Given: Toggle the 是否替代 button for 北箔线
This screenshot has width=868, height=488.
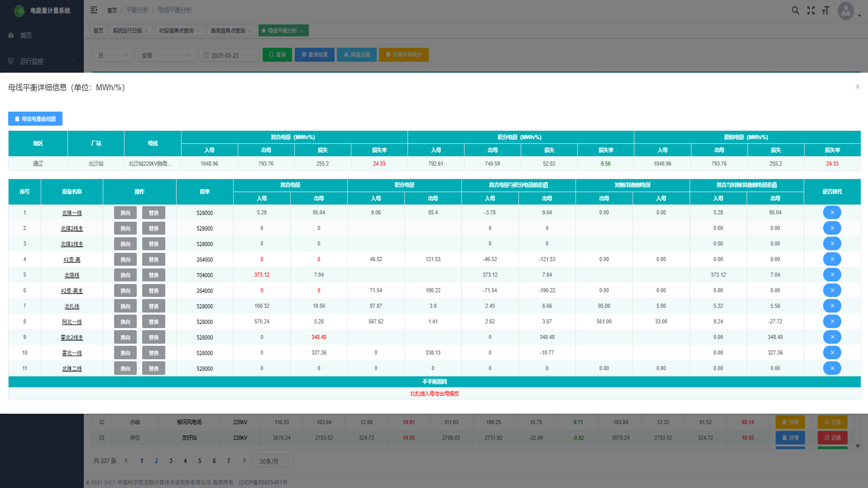Looking at the screenshot, I should point(832,275).
